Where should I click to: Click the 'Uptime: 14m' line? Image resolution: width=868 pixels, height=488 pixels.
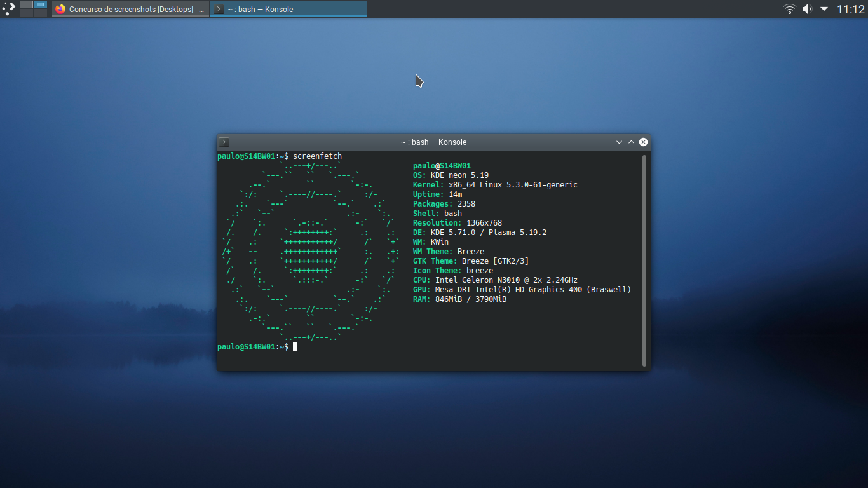[x=437, y=194]
